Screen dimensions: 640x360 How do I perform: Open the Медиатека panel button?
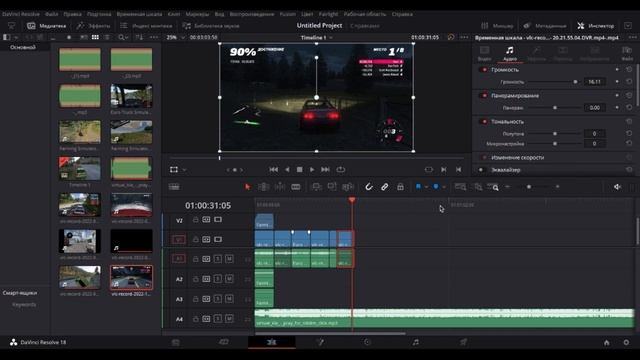pos(47,26)
